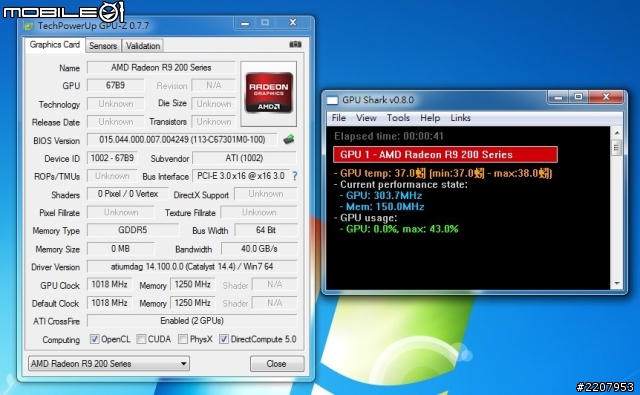Click the Texture Fillrate field Unknown

(259, 212)
